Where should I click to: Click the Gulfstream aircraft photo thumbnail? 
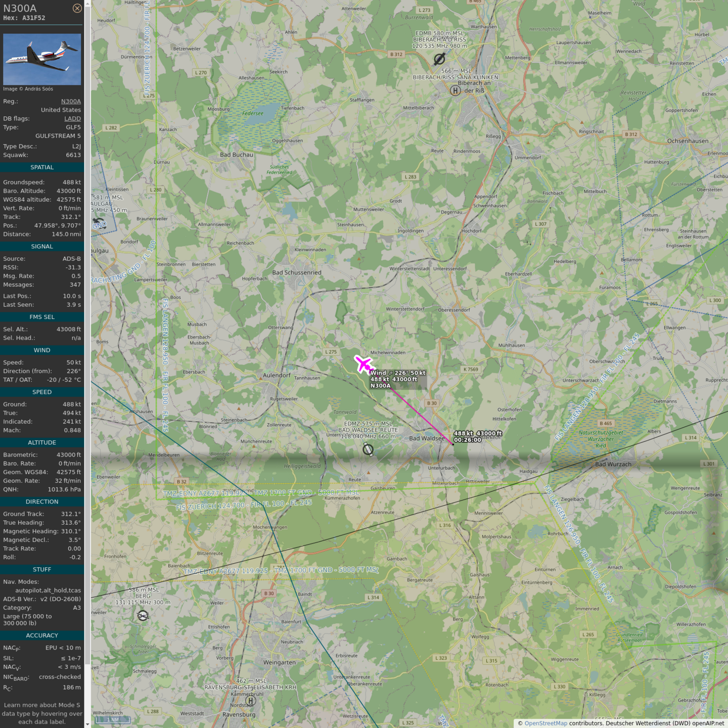coord(42,59)
